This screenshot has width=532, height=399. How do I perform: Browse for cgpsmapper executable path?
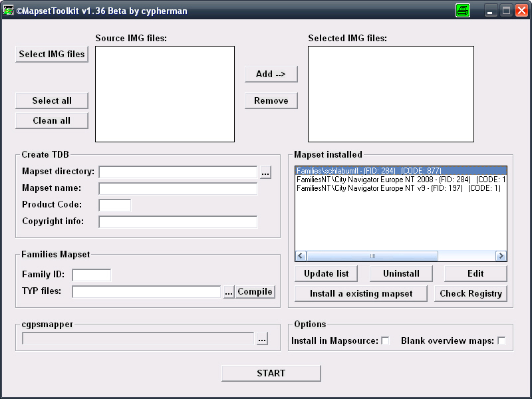[262, 339]
